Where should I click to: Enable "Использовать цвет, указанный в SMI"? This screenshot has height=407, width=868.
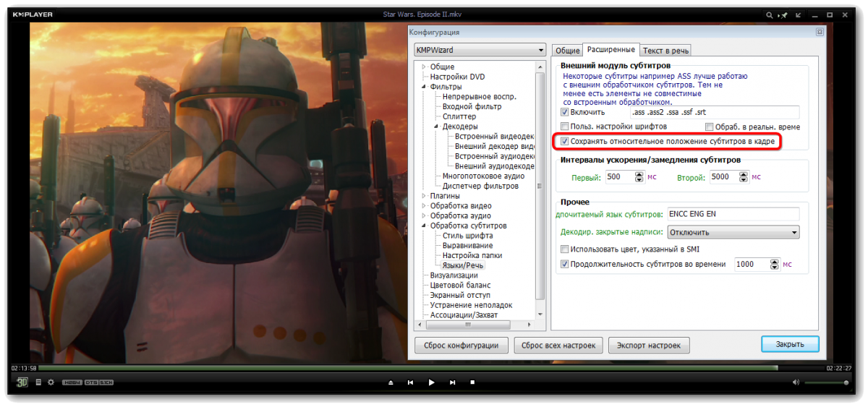click(x=565, y=249)
